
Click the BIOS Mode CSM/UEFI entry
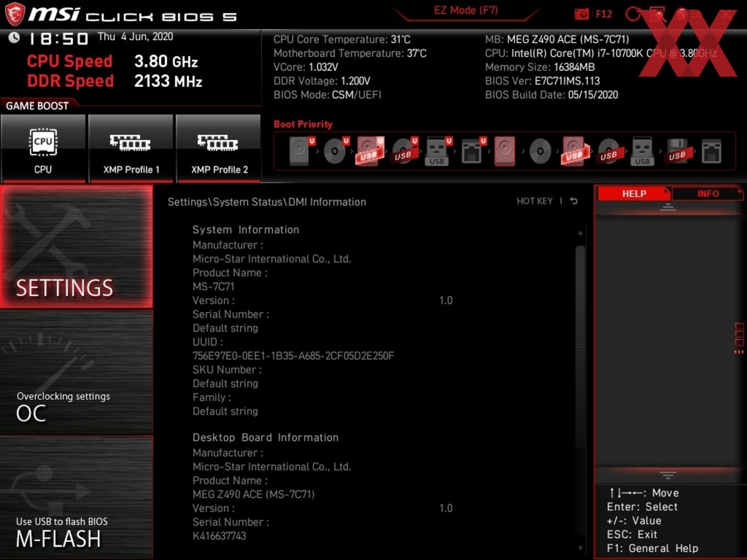click(x=327, y=95)
